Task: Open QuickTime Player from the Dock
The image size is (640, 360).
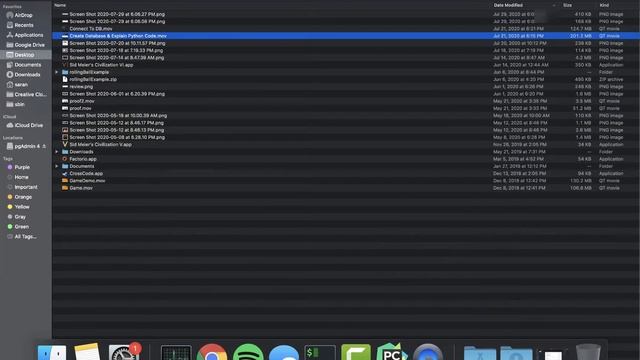Action: click(428, 352)
